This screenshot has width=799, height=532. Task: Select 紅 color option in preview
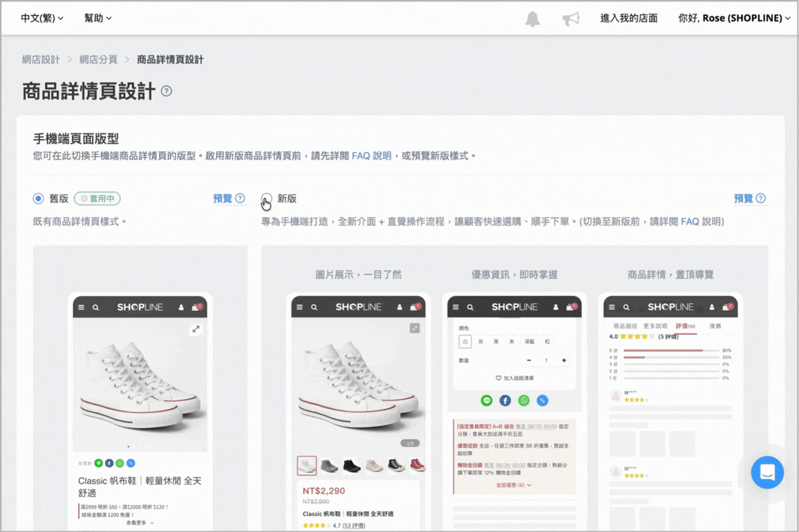pos(547,342)
